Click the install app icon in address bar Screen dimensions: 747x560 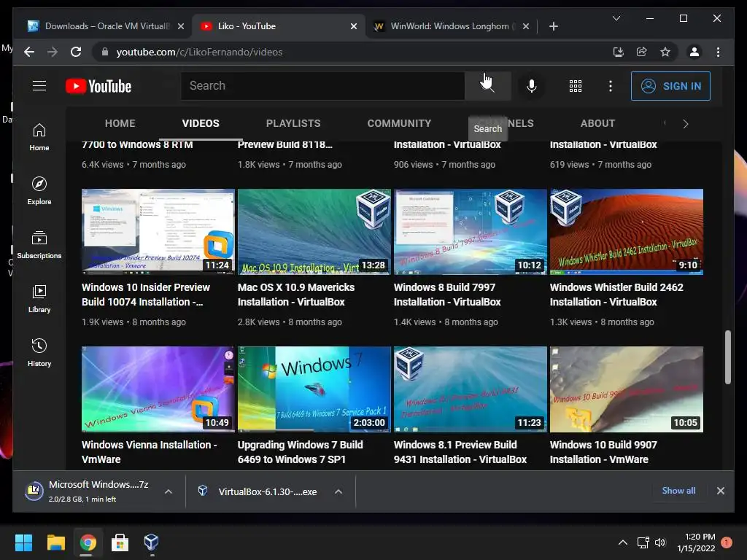[619, 52]
